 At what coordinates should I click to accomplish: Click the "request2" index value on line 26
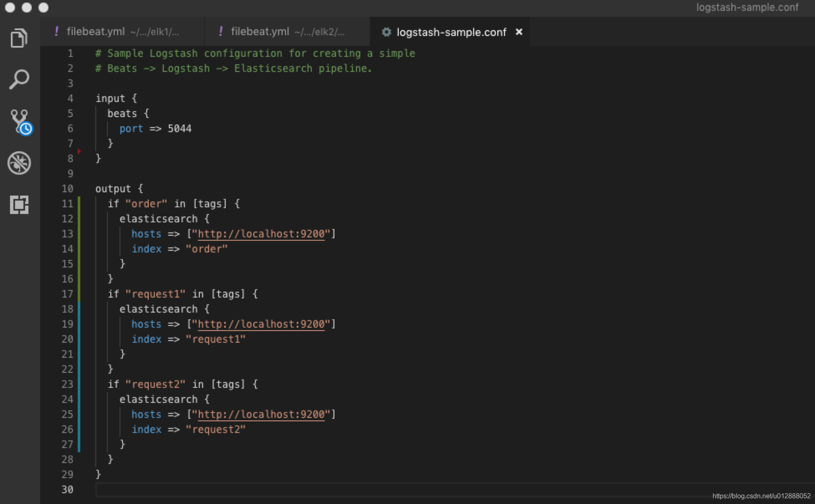point(216,429)
